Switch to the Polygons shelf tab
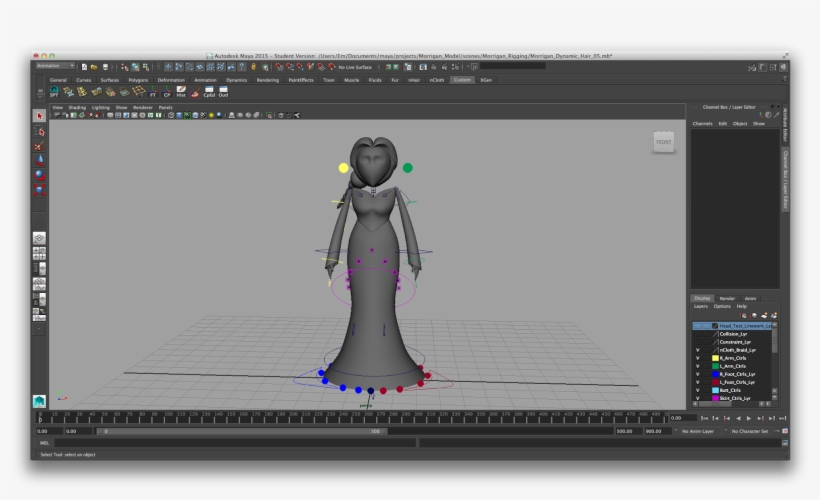Image resolution: width=820 pixels, height=500 pixels. 138,80
